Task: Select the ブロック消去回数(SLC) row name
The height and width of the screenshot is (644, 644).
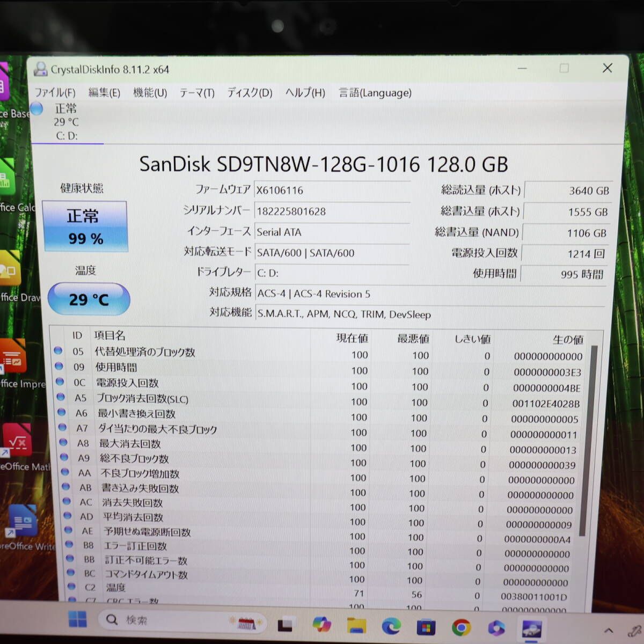Action: [x=142, y=398]
